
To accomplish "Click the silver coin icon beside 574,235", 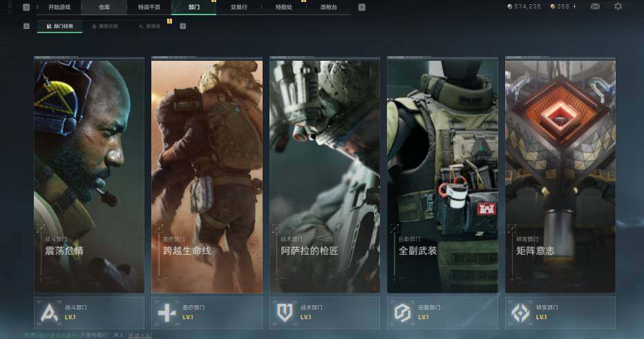I will [x=510, y=7].
